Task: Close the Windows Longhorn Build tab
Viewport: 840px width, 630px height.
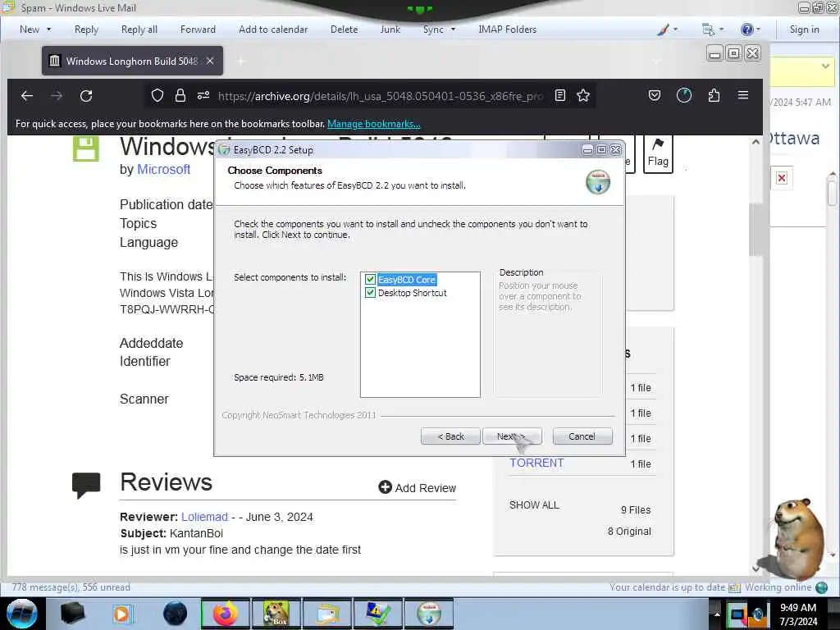Action: point(210,61)
